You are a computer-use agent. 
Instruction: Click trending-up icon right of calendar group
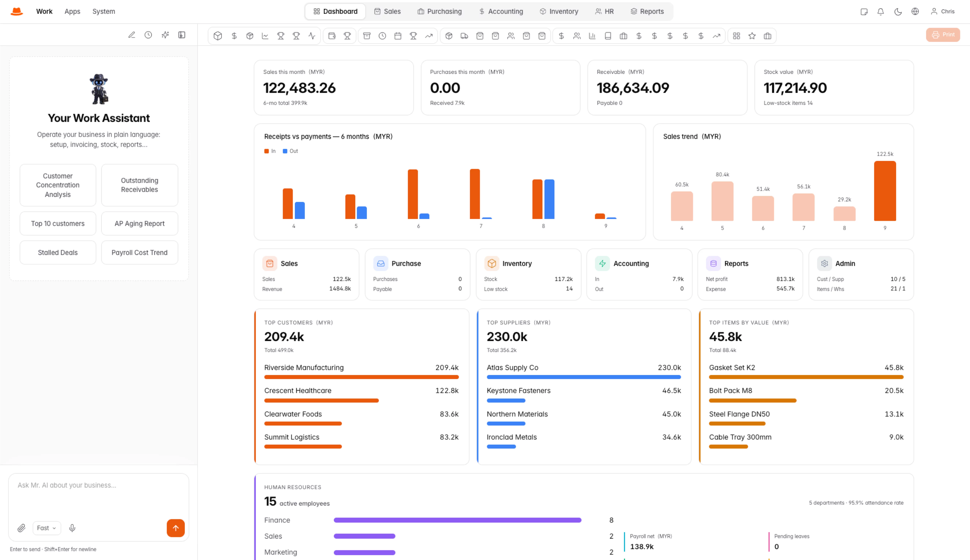click(x=429, y=36)
